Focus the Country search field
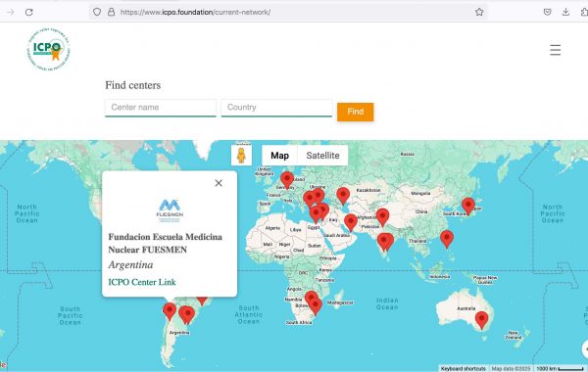Viewport: 588px width, 372px height. (x=276, y=108)
